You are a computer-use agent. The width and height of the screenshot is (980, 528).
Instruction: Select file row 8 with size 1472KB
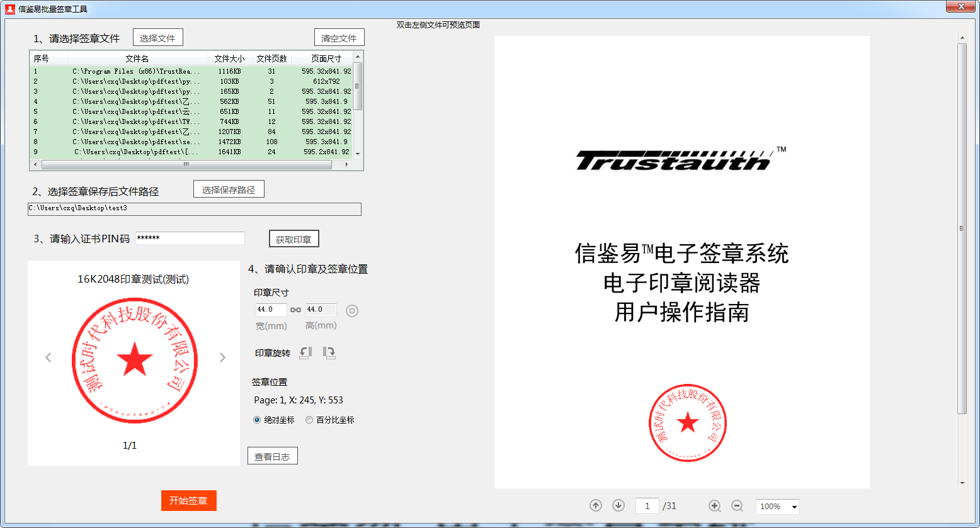pos(191,142)
